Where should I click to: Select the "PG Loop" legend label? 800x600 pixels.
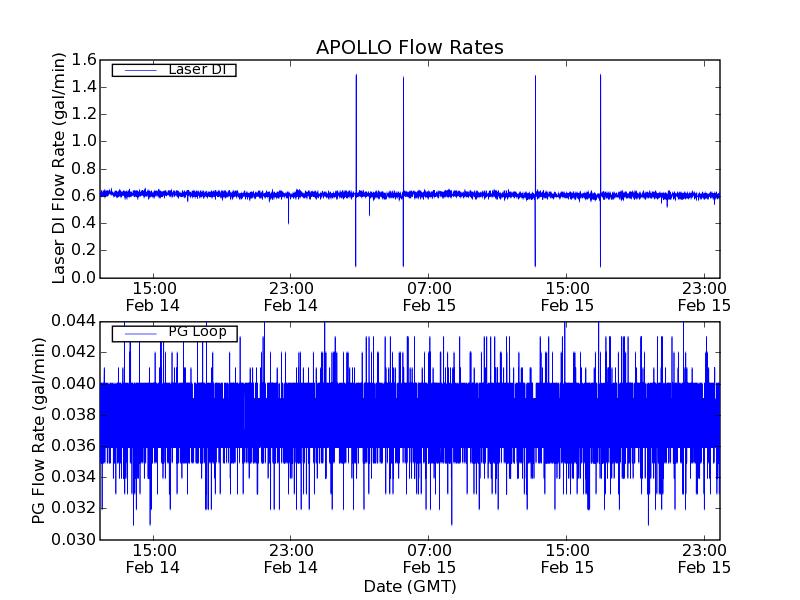pyautogui.click(x=197, y=332)
